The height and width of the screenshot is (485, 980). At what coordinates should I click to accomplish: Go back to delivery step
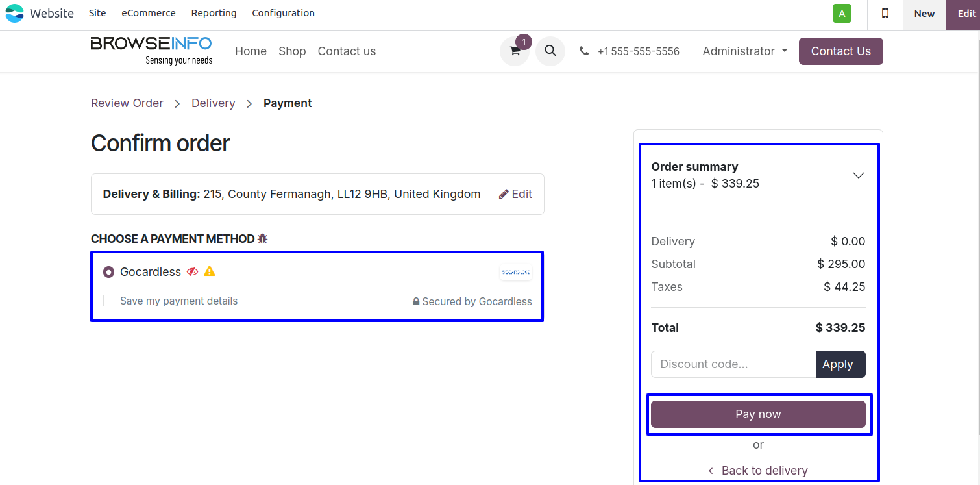coord(758,471)
